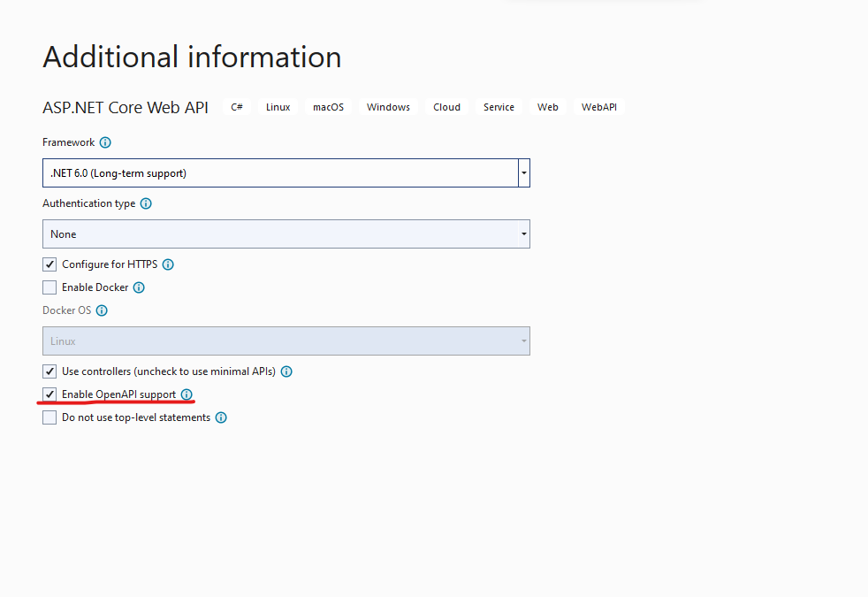This screenshot has width=868, height=597.
Task: Click the .NET 6.0 framework selection field
Action: pos(281,172)
